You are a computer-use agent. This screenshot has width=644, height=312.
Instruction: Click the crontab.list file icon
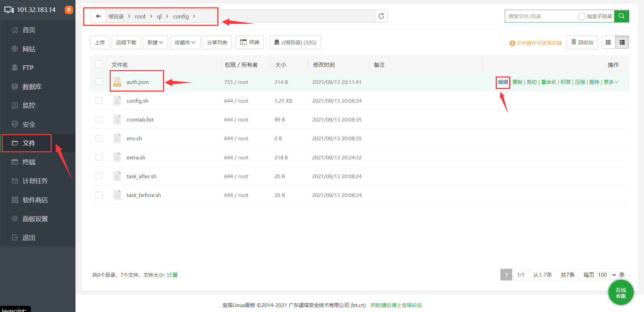117,119
